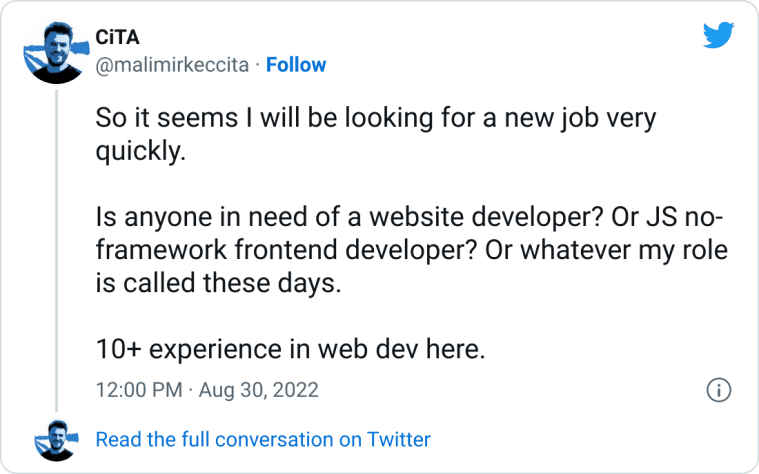Click the small avatar beside conversation link
The height and width of the screenshot is (474, 759).
pyautogui.click(x=56, y=440)
